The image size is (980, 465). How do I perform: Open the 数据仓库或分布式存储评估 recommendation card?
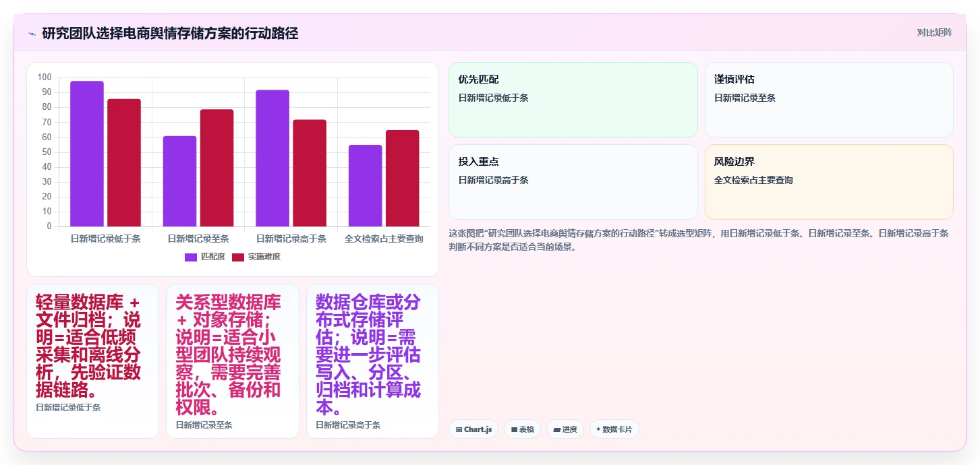(x=372, y=361)
